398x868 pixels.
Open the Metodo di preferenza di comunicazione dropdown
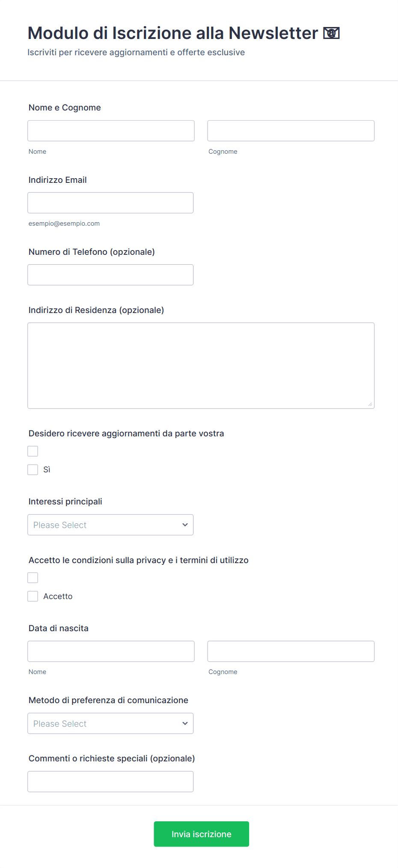(x=110, y=723)
